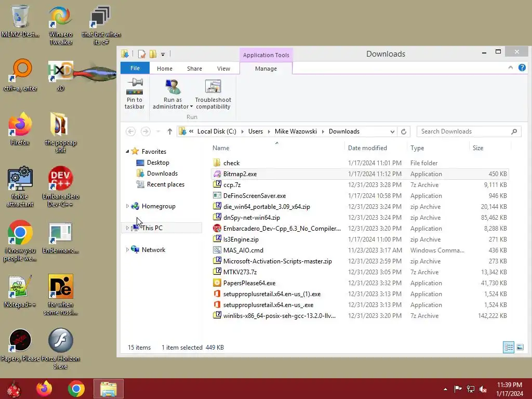This screenshot has height=399, width=532.
Task: Click Mike Wazowski in address breadcrumb
Action: click(296, 131)
